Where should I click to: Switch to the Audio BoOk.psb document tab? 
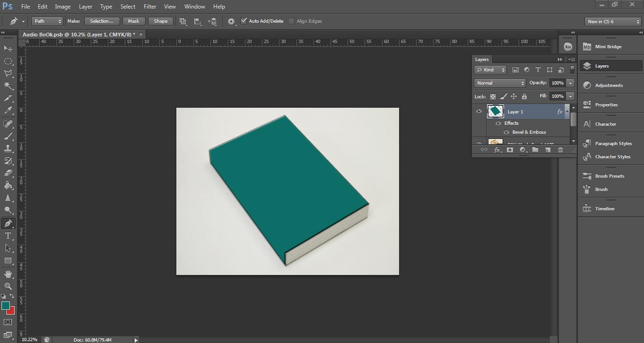79,34
